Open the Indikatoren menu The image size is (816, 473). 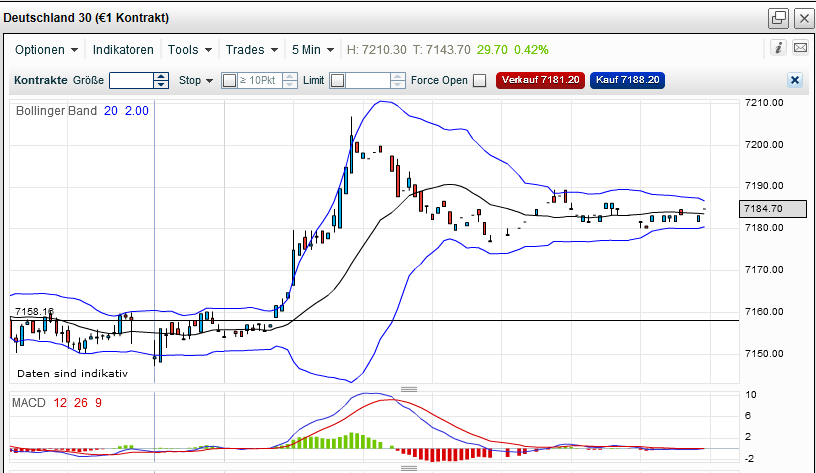[123, 50]
